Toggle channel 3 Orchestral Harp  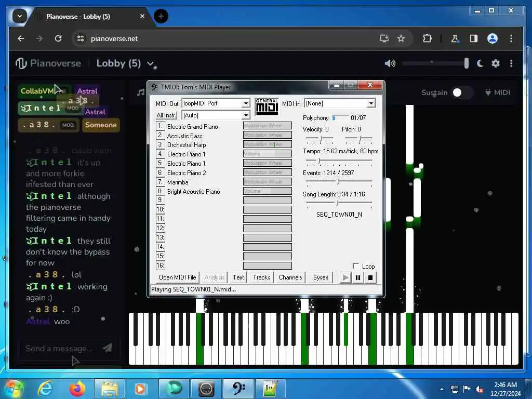pyautogui.click(x=160, y=144)
